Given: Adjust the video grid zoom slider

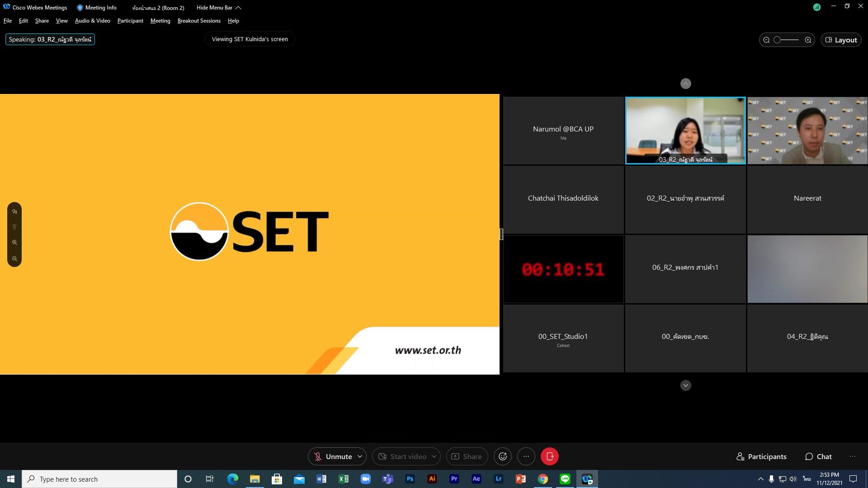Looking at the screenshot, I should (x=787, y=40).
